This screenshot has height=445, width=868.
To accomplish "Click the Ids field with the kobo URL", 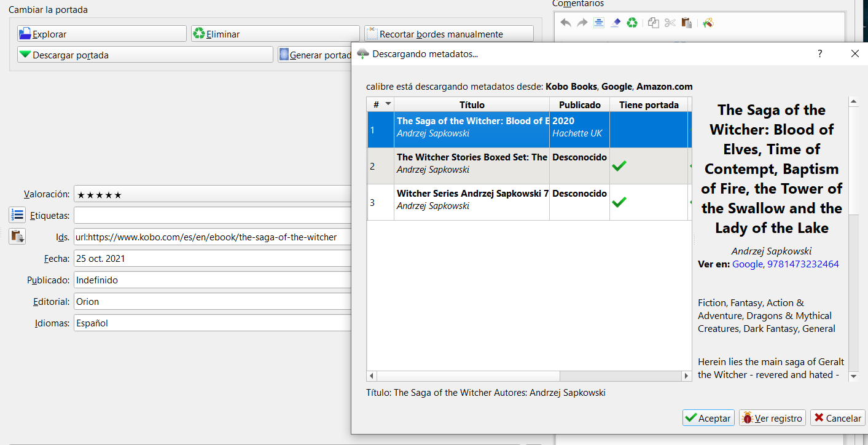I will point(213,237).
